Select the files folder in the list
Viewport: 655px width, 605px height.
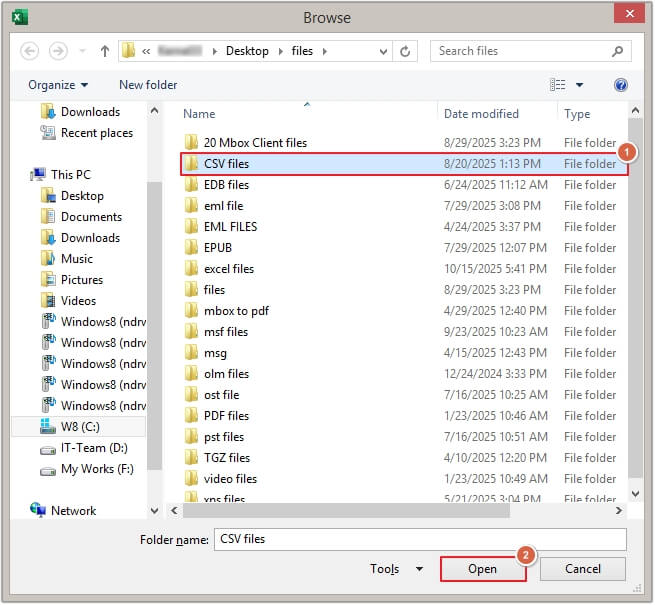point(404,290)
